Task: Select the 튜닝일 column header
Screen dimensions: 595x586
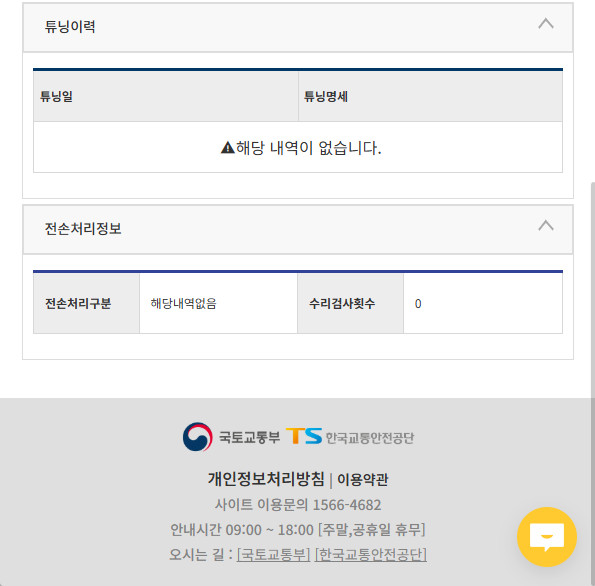Action: (x=166, y=96)
